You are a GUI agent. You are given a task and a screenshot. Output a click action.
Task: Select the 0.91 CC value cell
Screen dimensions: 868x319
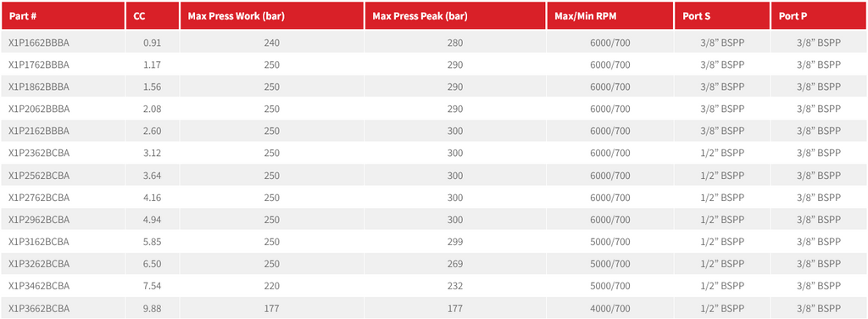[x=153, y=42]
